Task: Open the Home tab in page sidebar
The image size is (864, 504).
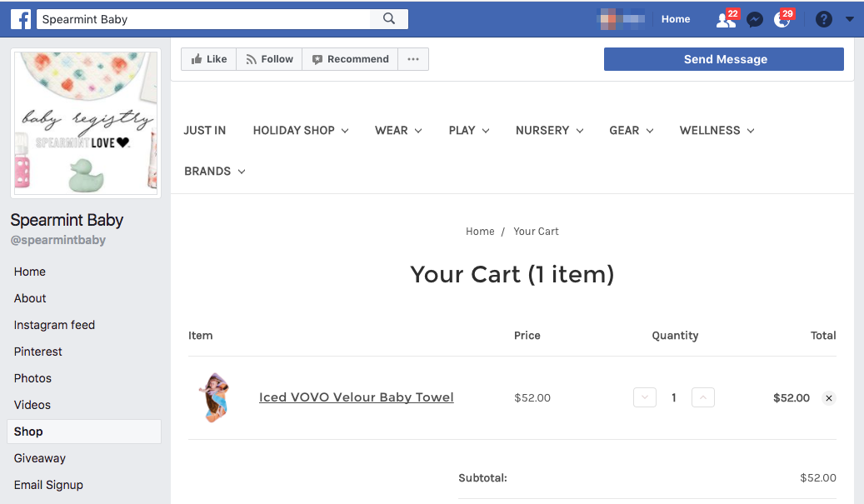Action: 30,272
